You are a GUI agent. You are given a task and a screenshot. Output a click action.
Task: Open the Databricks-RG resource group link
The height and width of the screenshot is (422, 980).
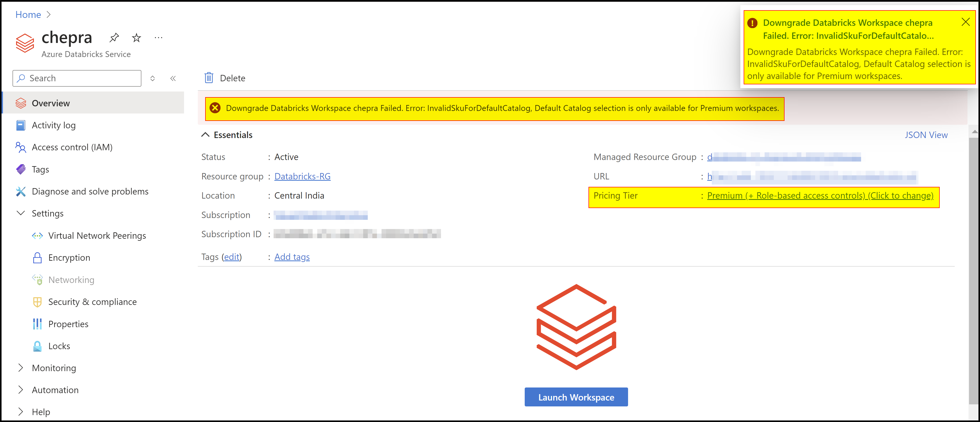pos(302,176)
